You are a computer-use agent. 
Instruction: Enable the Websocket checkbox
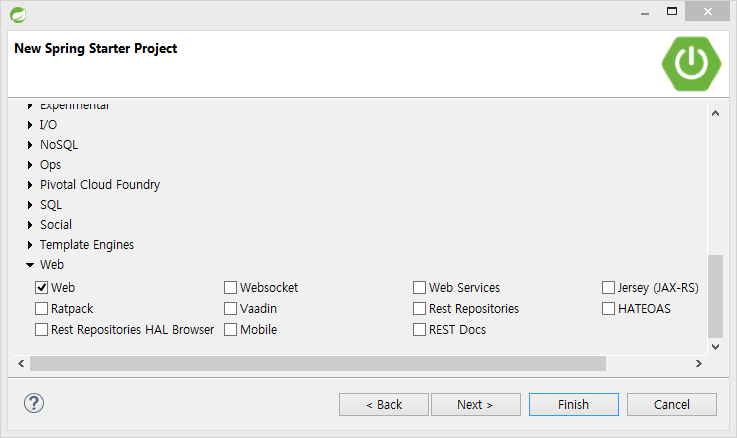pyautogui.click(x=230, y=287)
